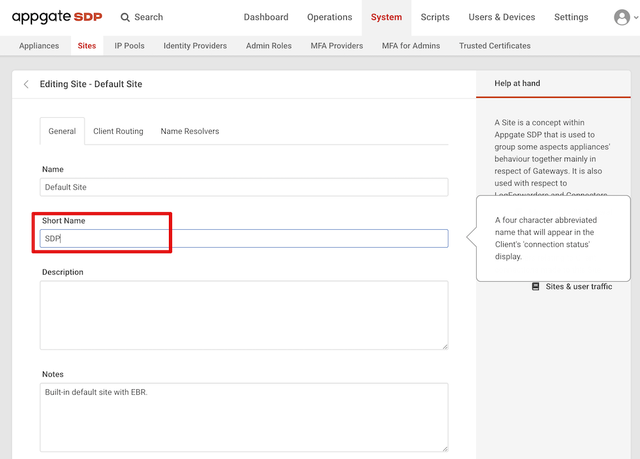Go back using the left chevron arrow
This screenshot has width=640, height=459.
[26, 84]
